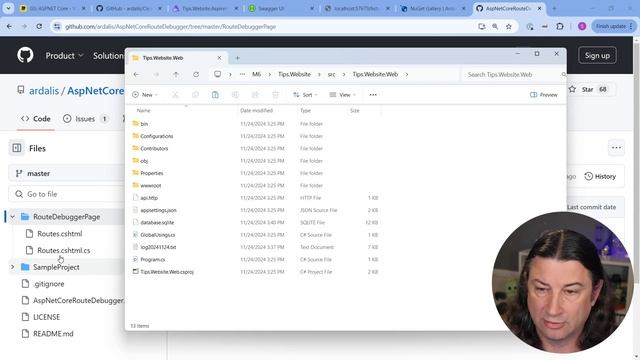This screenshot has height=360, width=640.
Task: Refresh the File Explorer folder view
Action: point(196,75)
